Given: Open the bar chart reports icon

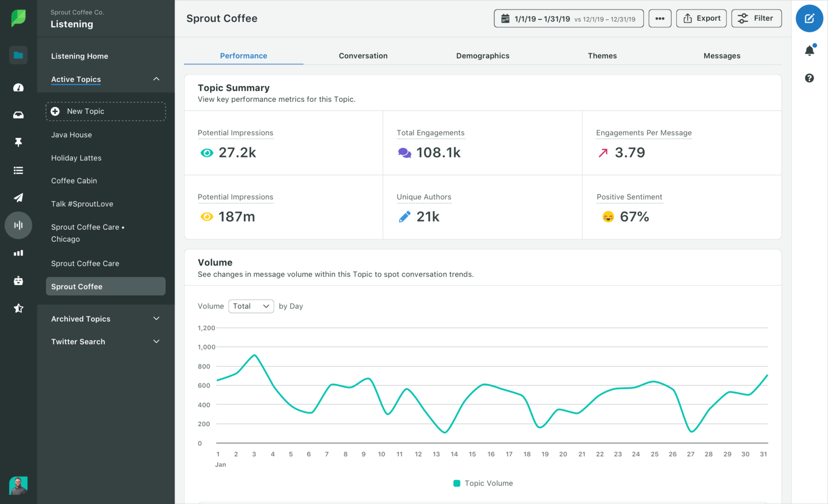Looking at the screenshot, I should tap(18, 252).
